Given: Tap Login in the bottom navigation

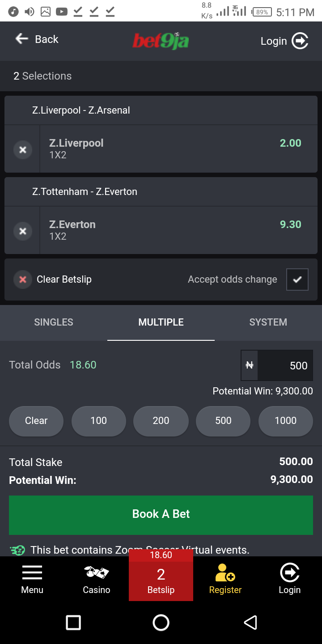Looking at the screenshot, I should (x=290, y=580).
